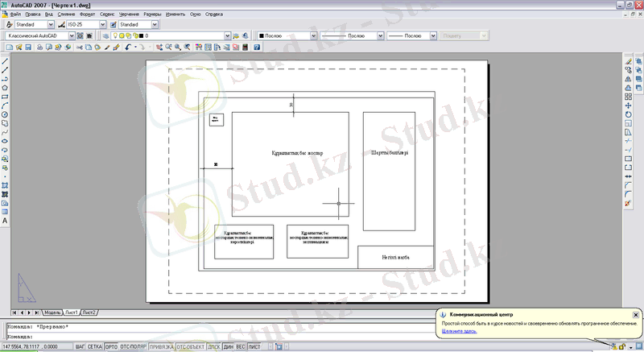Select the Erase tool in modify toolbar

tap(628, 61)
